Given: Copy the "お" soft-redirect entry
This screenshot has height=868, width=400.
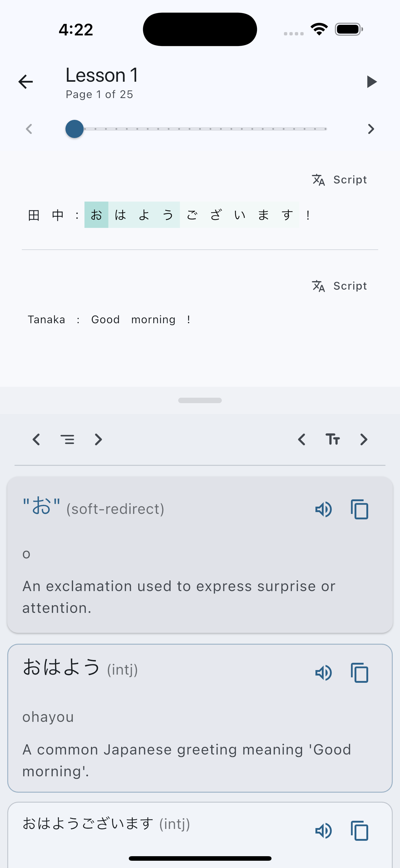Looking at the screenshot, I should point(359,509).
